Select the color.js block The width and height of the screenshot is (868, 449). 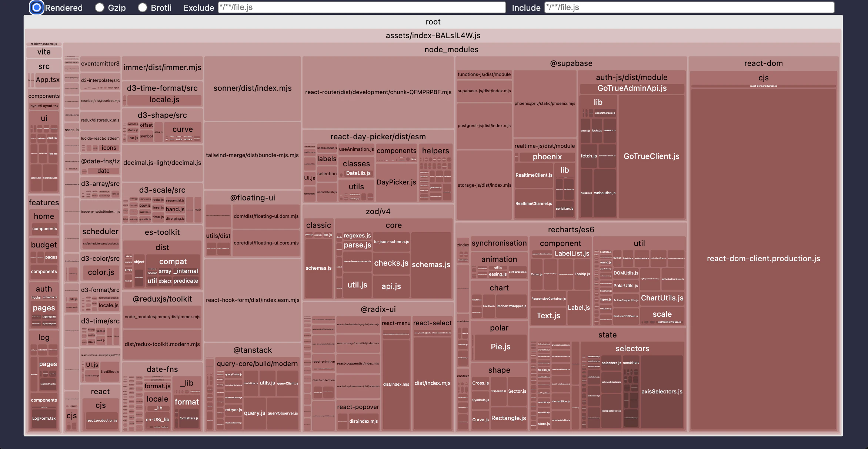(x=101, y=272)
